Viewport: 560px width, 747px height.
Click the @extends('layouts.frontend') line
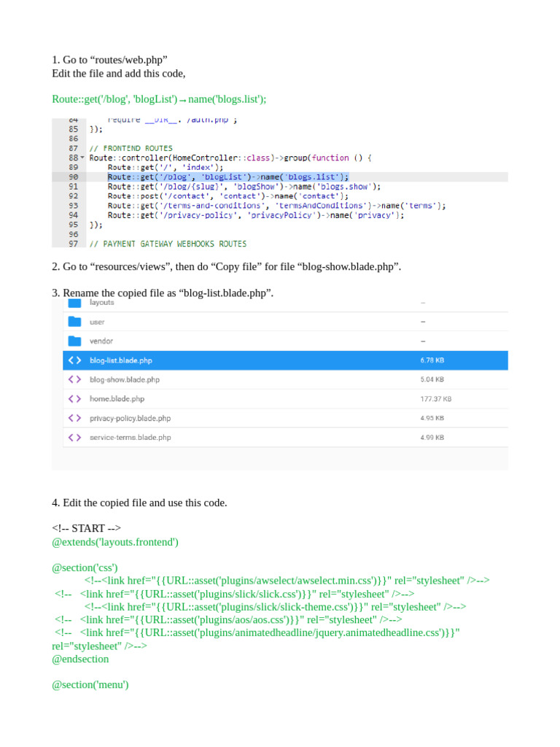[115, 542]
